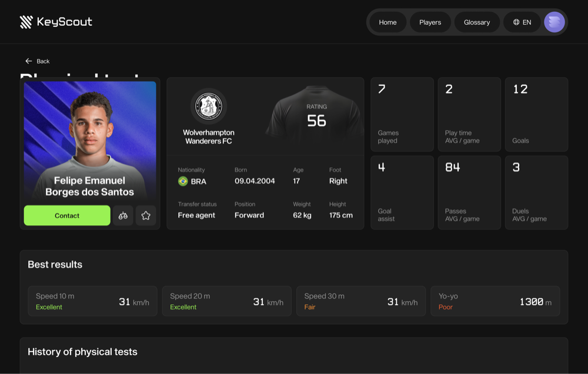The height and width of the screenshot is (374, 588).
Task: Open the EN language selector
Action: (522, 22)
